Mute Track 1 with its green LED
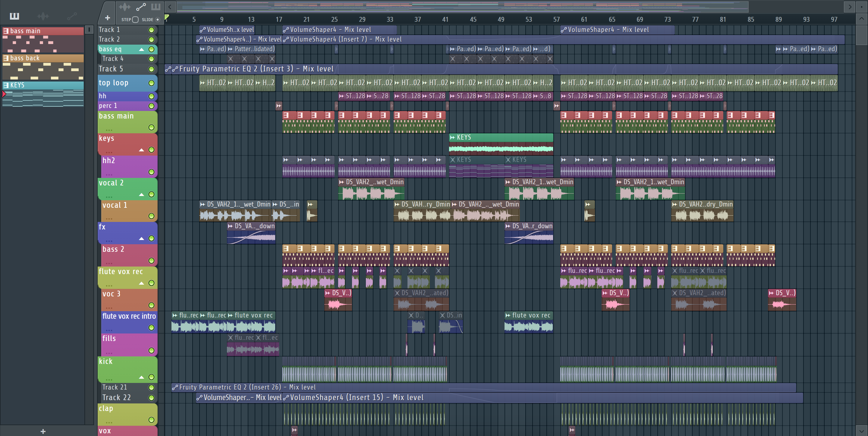 coord(152,30)
